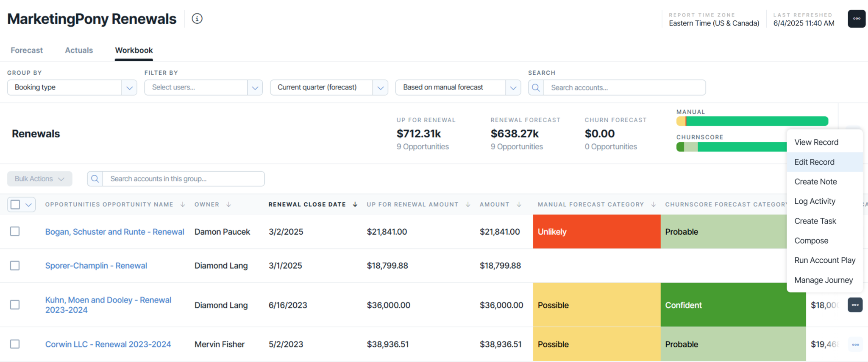Toggle the select-all header checkbox
The height and width of the screenshot is (362, 868).
coord(15,205)
